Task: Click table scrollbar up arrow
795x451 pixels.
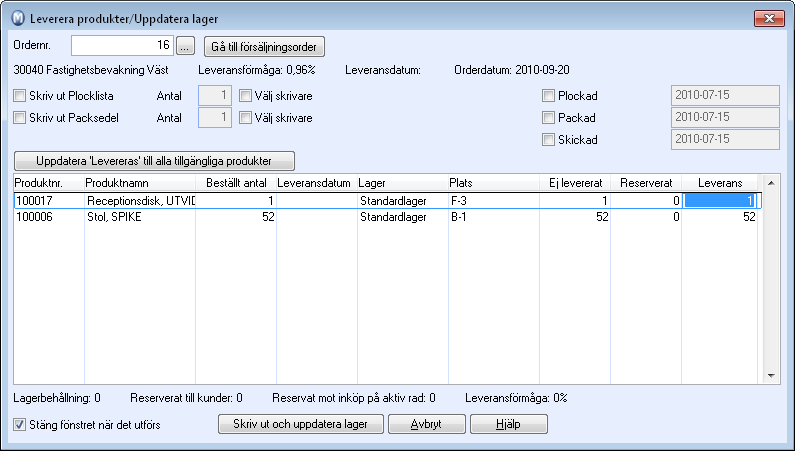Action: pyautogui.click(x=771, y=183)
